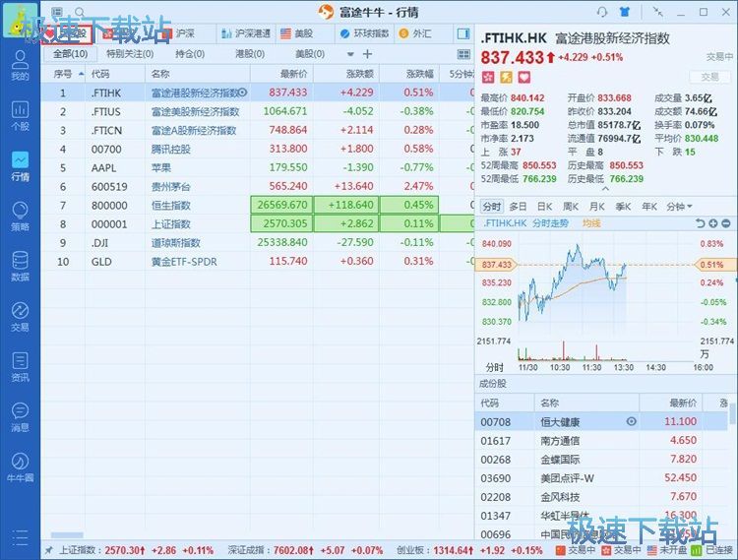Select the 贵州茅台 row
This screenshot has height=560, width=738.
(x=258, y=186)
